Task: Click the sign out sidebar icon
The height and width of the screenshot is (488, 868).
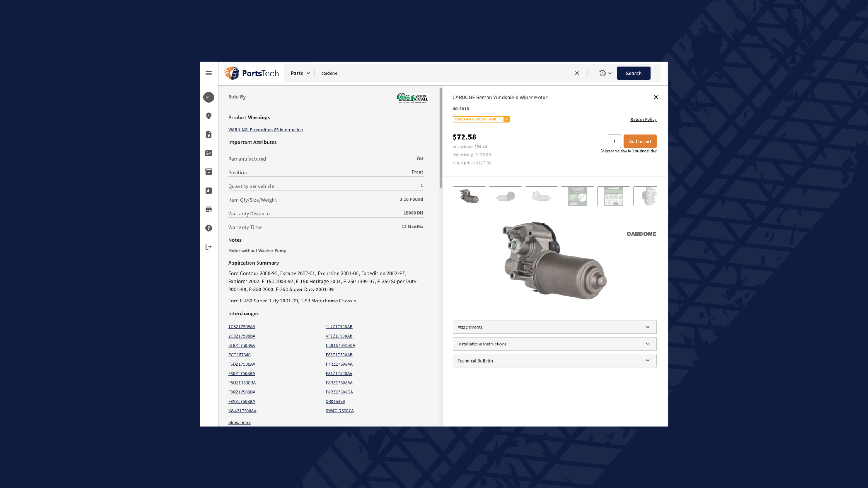Action: [208, 247]
